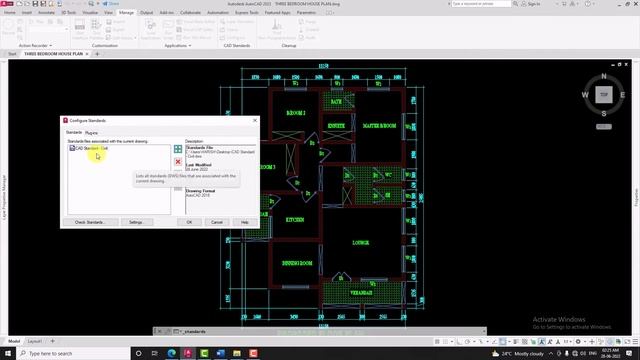Click the Check Standards button
The width and height of the screenshot is (640, 360).
point(90,222)
